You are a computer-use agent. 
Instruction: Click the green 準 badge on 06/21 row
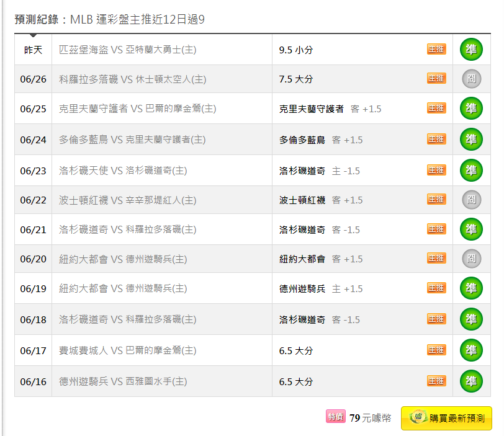471,229
